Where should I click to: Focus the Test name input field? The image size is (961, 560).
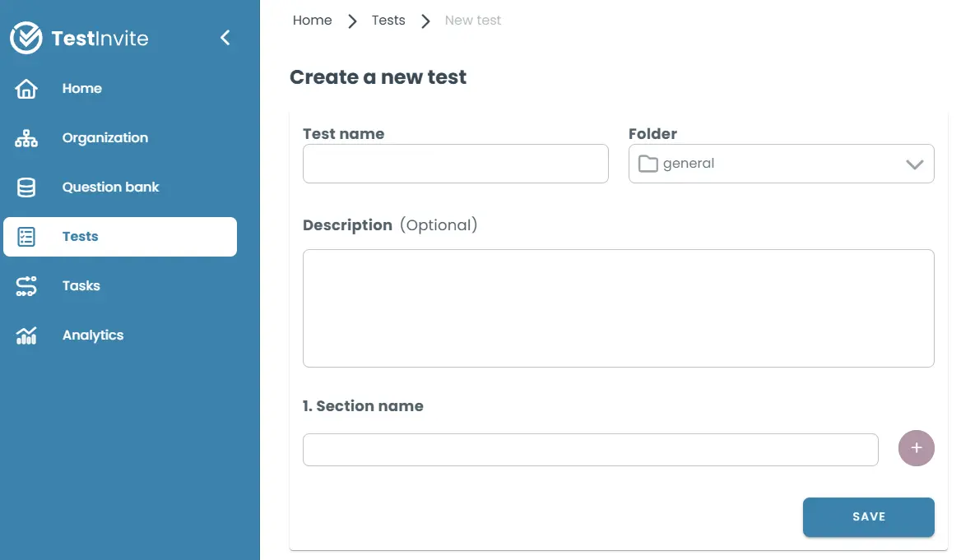click(x=455, y=164)
